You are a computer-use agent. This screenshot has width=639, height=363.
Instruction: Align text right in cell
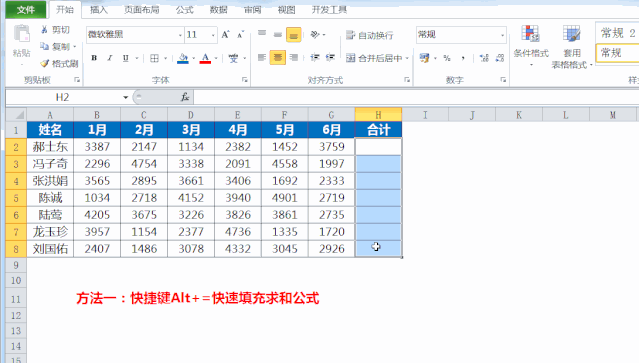click(x=293, y=58)
